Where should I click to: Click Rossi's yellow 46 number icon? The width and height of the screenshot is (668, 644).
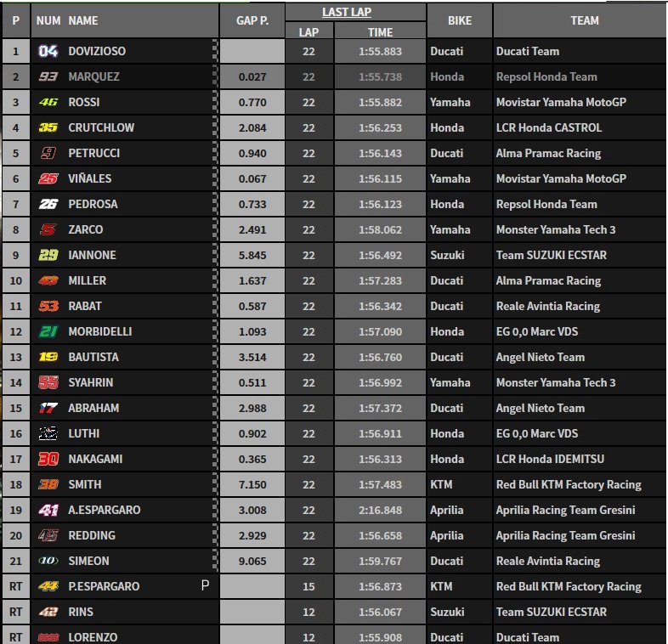(x=48, y=102)
